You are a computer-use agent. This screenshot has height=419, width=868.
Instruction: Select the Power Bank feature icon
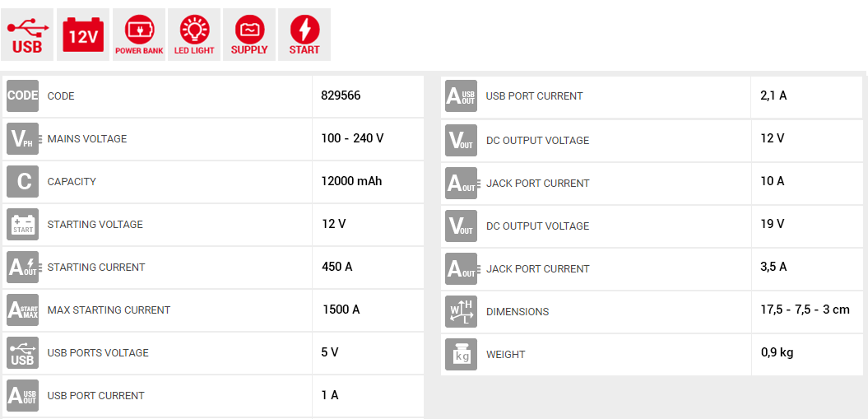pos(139,35)
